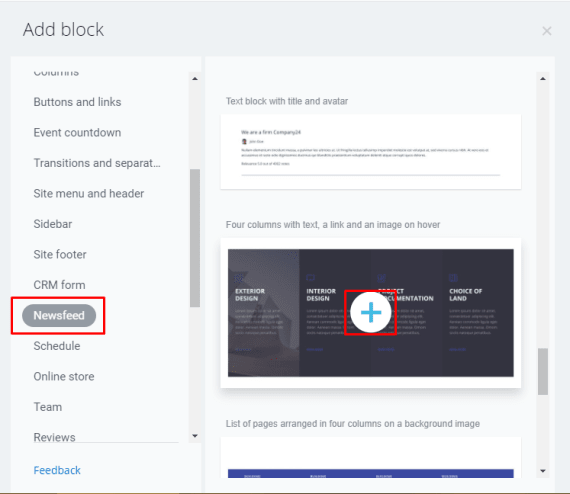Click the category list scrollbar thumb
Screen dimensions: 570x494
195,238
